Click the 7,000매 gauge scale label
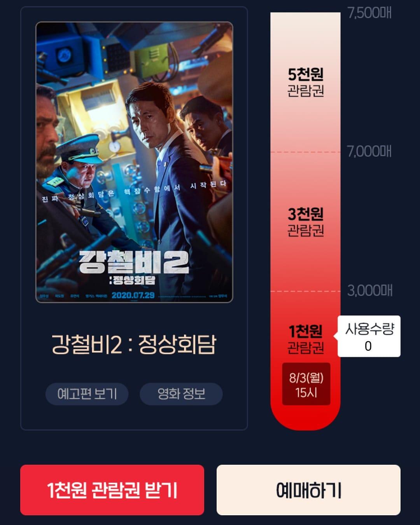 369,151
